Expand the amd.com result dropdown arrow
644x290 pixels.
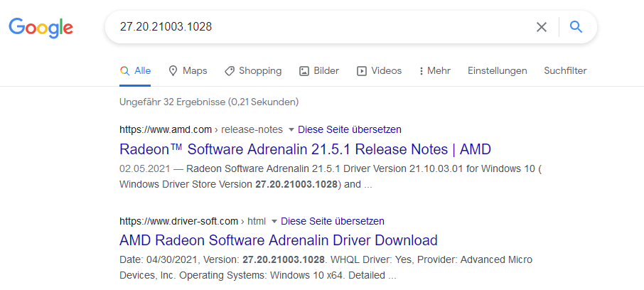click(x=290, y=129)
